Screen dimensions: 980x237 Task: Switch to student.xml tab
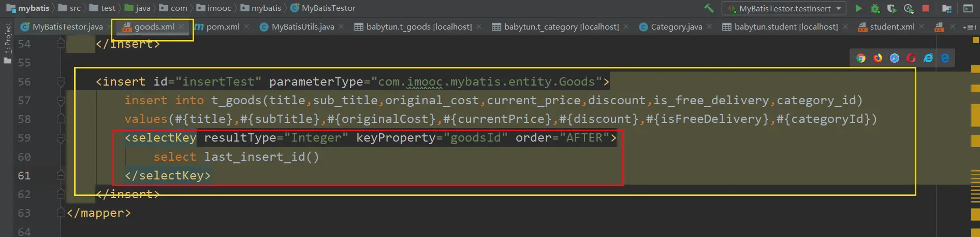[x=886, y=27]
